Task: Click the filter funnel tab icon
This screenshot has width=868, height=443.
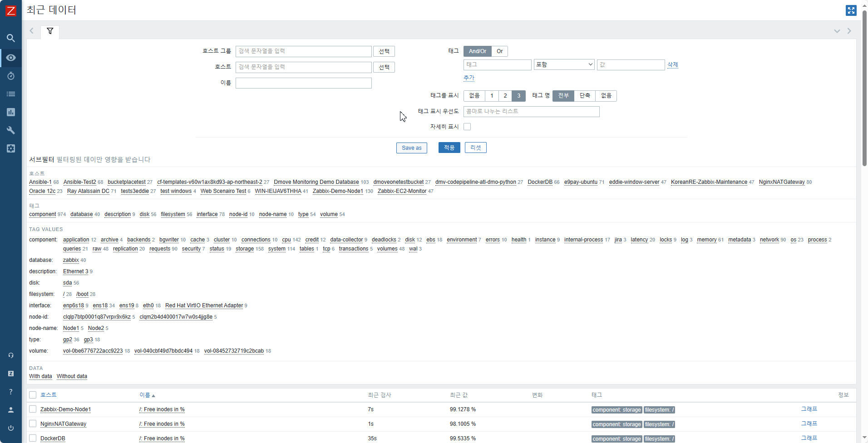Action: coord(50,31)
